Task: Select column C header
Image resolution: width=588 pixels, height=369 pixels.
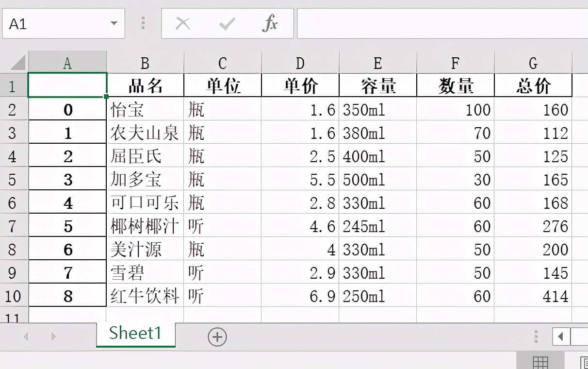Action: 223,62
